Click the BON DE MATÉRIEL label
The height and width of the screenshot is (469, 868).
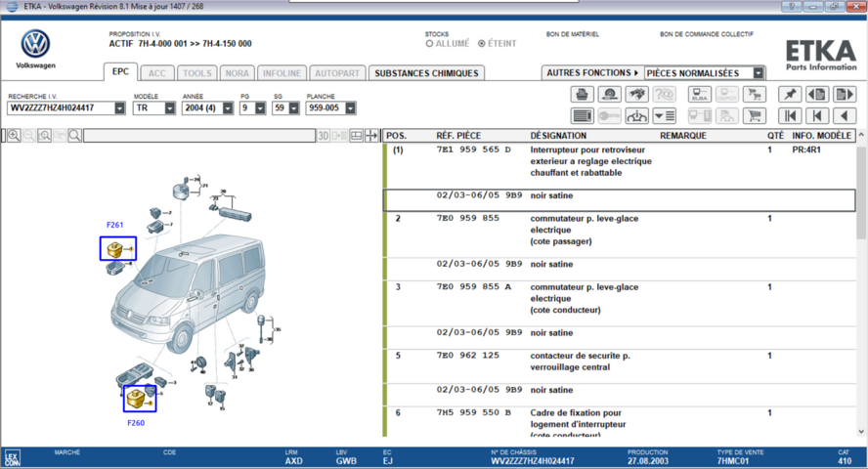(x=573, y=34)
